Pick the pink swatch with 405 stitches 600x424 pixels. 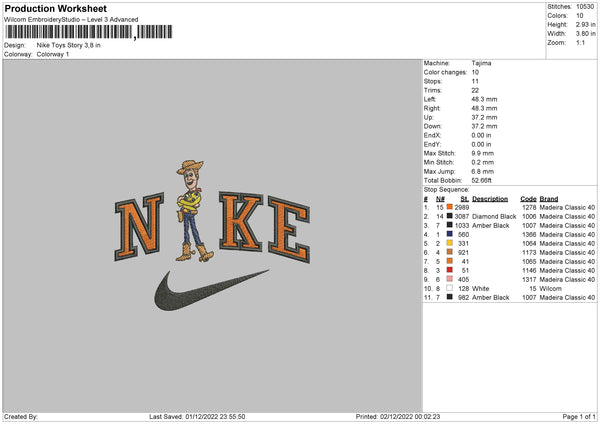click(x=450, y=279)
